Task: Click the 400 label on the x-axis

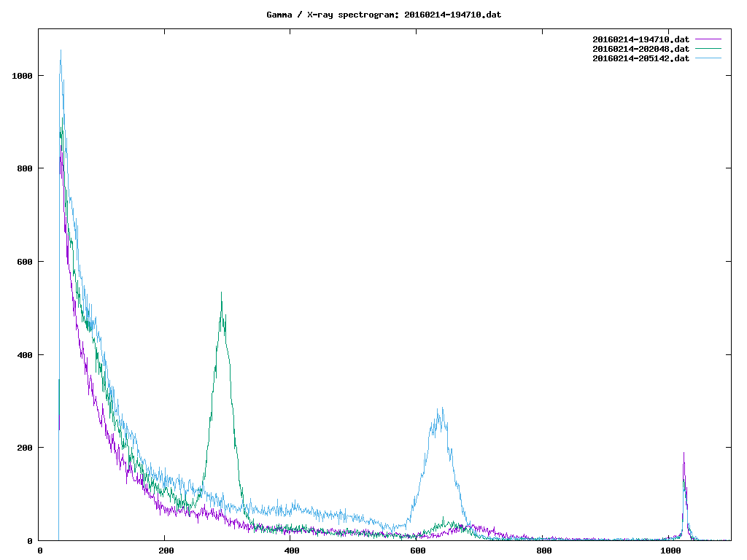Action: 292,551
